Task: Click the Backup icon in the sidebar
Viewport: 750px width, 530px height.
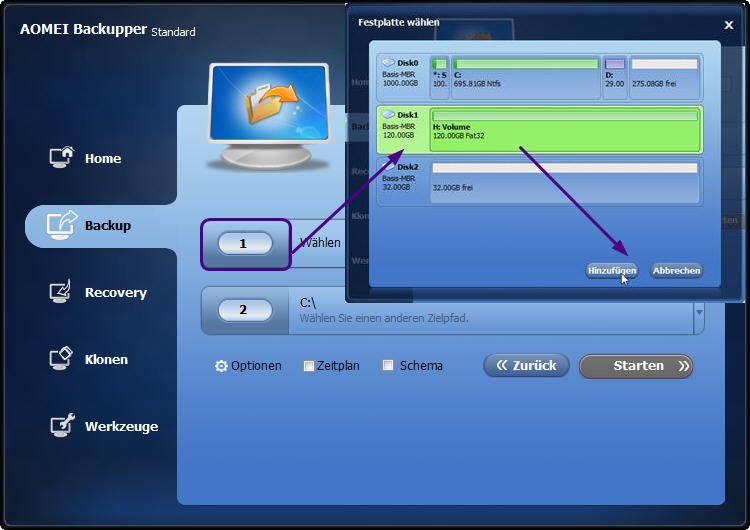Action: click(x=62, y=225)
